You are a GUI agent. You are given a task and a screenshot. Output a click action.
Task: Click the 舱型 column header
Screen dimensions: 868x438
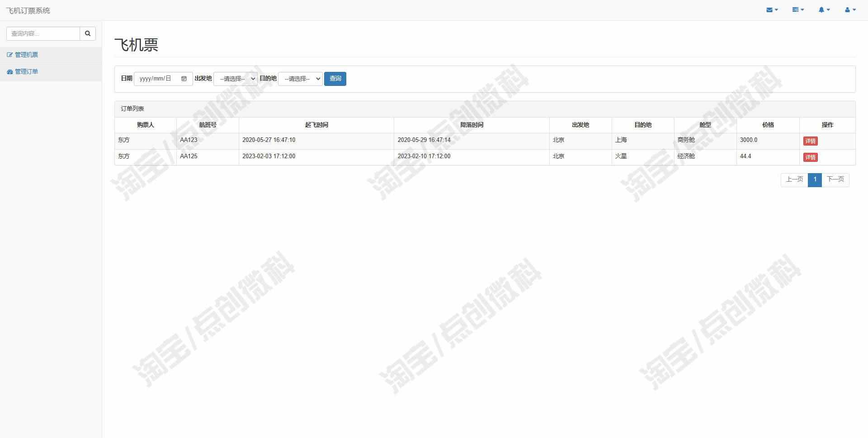pos(705,125)
